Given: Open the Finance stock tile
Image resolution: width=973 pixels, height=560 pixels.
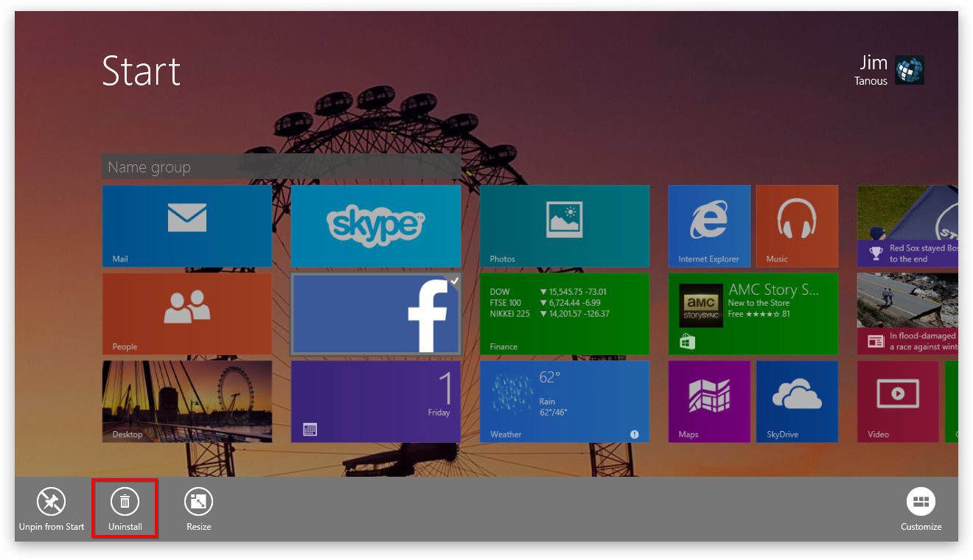Looking at the screenshot, I should tap(565, 314).
